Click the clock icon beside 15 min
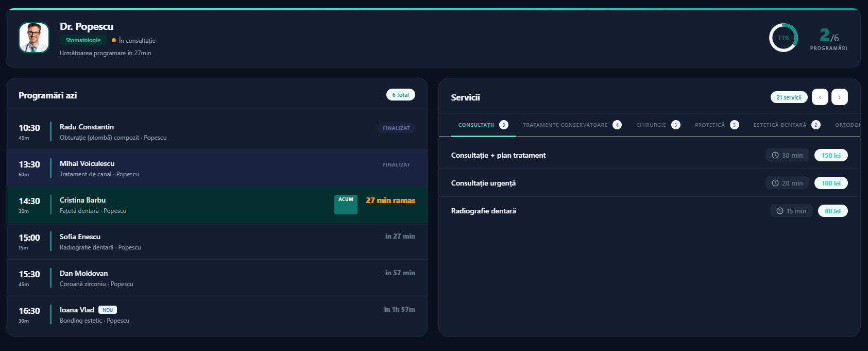868x351 pixels. (x=780, y=211)
